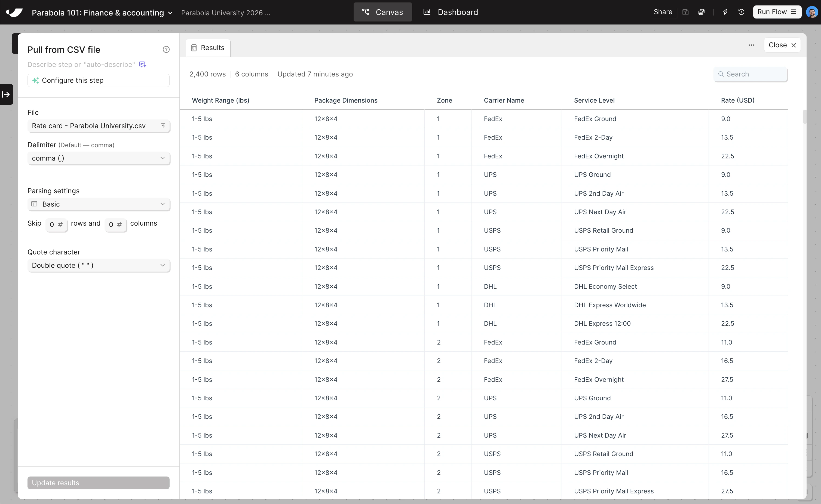This screenshot has height=504, width=821.
Task: Click the Pull from CSV file title
Action: click(64, 50)
